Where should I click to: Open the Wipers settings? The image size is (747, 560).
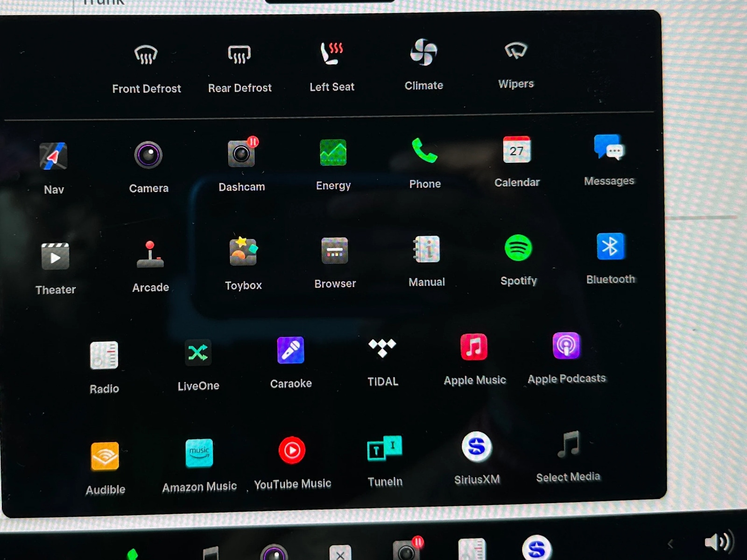coord(515,51)
